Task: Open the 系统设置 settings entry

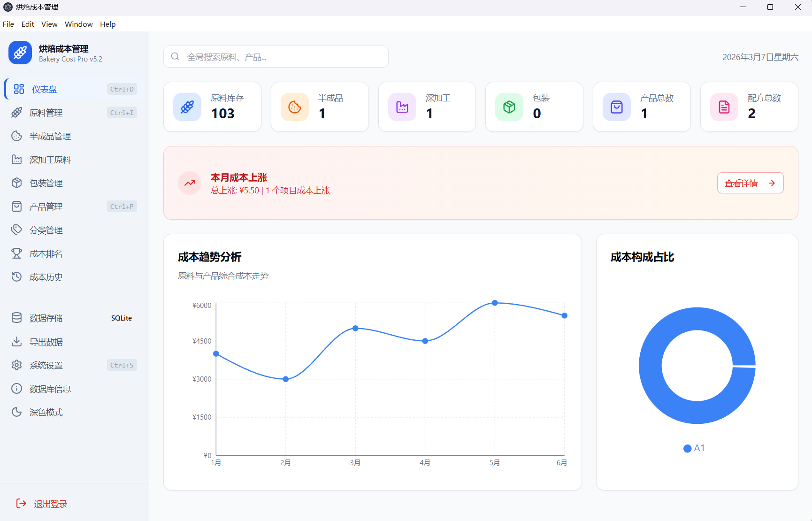Action: 46,365
